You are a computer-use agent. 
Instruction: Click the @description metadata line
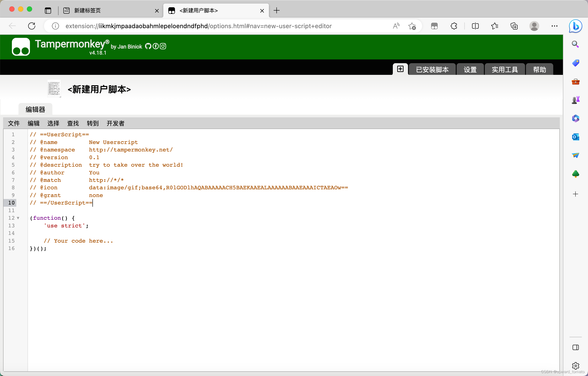[106, 165]
